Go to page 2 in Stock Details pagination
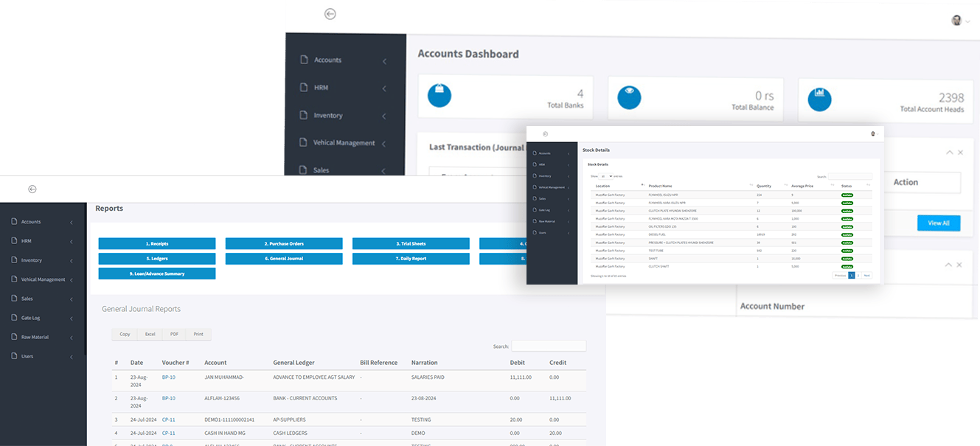Screen dimensions: 980x446 coord(858,275)
